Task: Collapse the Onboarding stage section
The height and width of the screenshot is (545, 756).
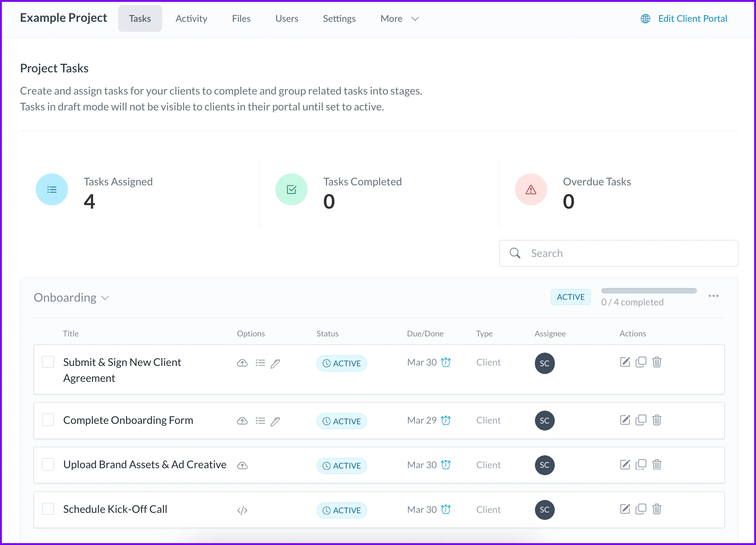Action: pos(105,298)
